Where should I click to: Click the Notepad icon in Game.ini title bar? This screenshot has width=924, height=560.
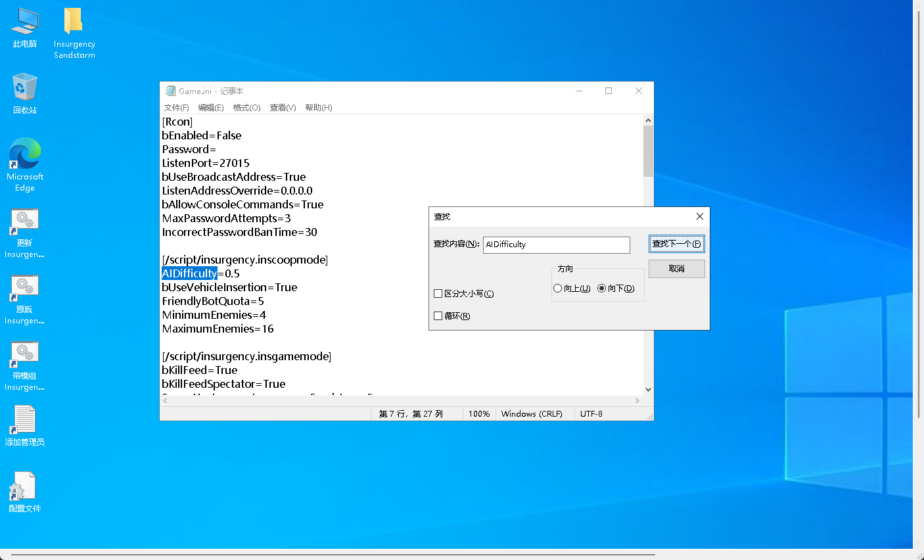tap(171, 91)
